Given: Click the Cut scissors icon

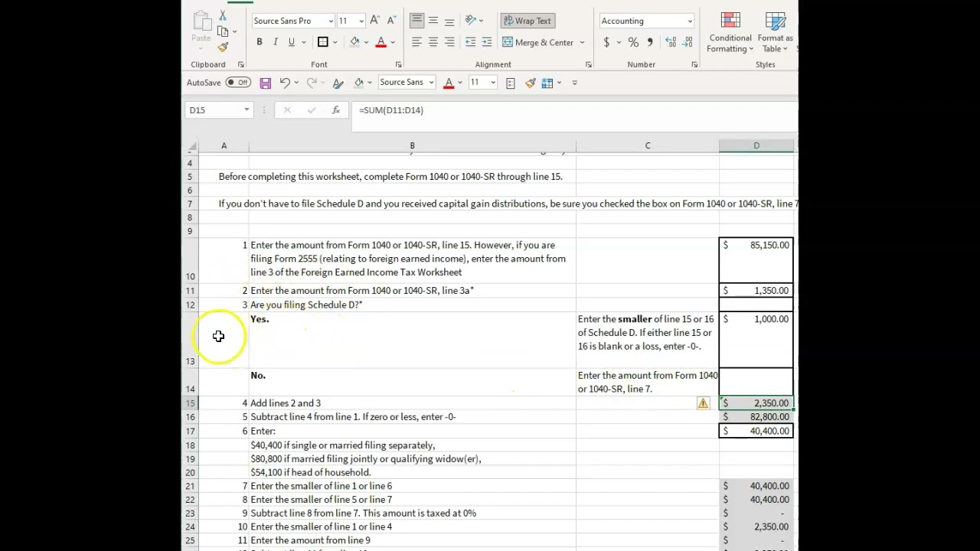Looking at the screenshot, I should (223, 15).
